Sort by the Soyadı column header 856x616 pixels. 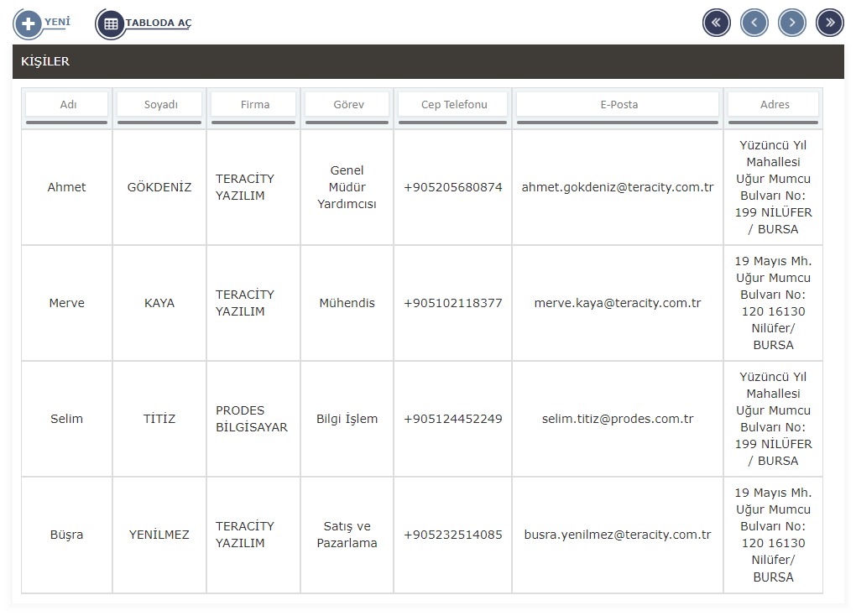(159, 105)
